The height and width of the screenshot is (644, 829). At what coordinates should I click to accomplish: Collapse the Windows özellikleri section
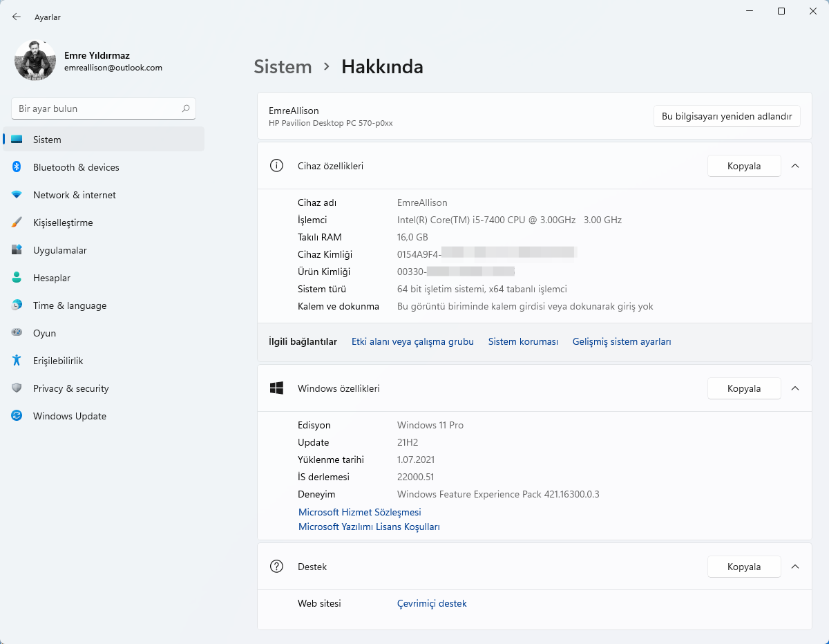pos(795,388)
